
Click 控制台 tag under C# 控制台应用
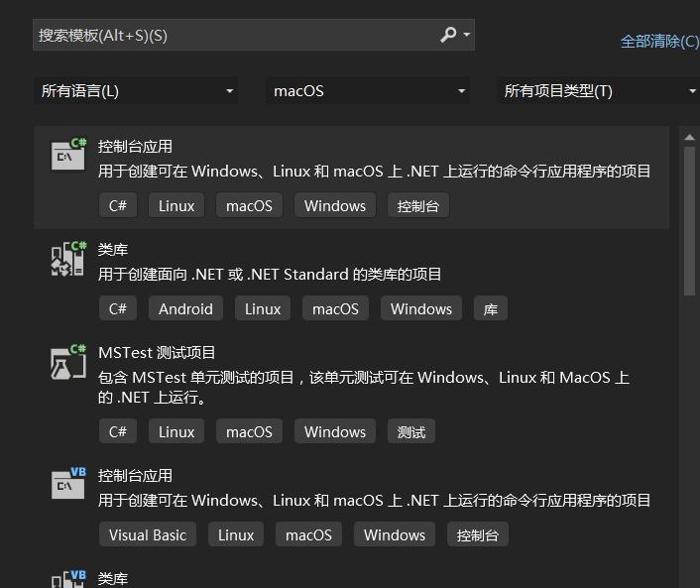(x=418, y=205)
